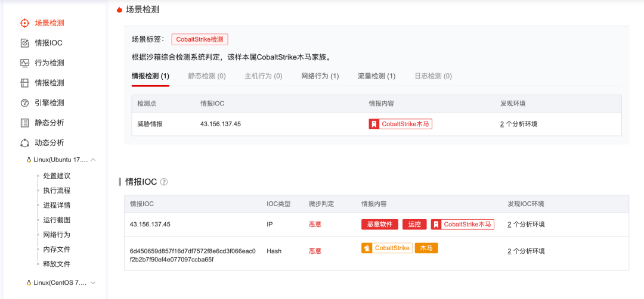
Task: Click the help question icon beside 情报IOC
Action: point(164,182)
